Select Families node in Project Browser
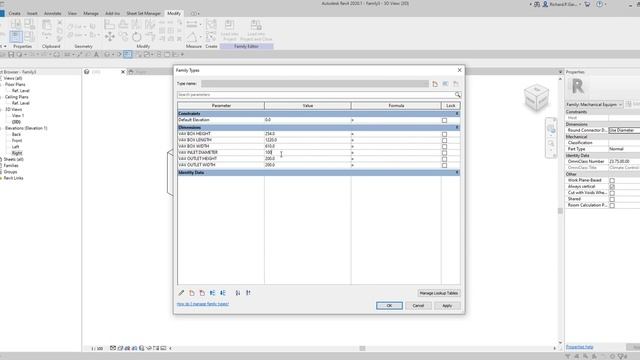This screenshot has height=360, width=640. [11, 166]
